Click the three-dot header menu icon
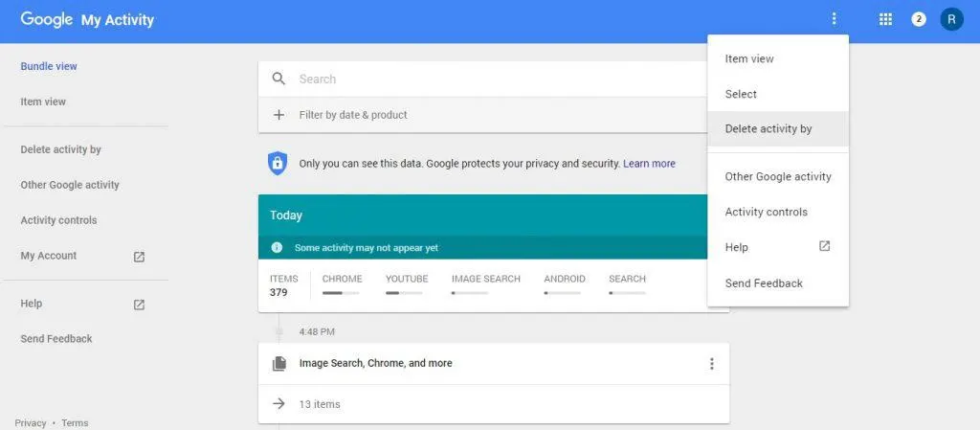Image resolution: width=980 pixels, height=430 pixels. click(834, 19)
